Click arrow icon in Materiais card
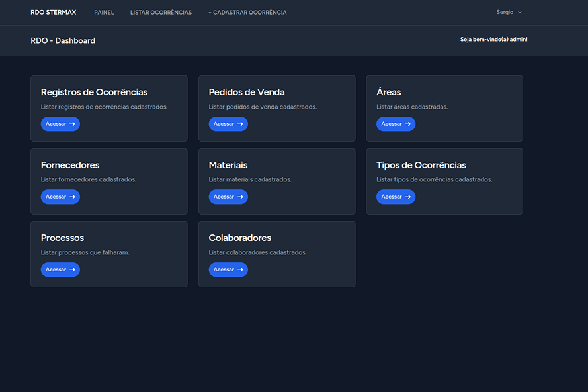 click(241, 197)
